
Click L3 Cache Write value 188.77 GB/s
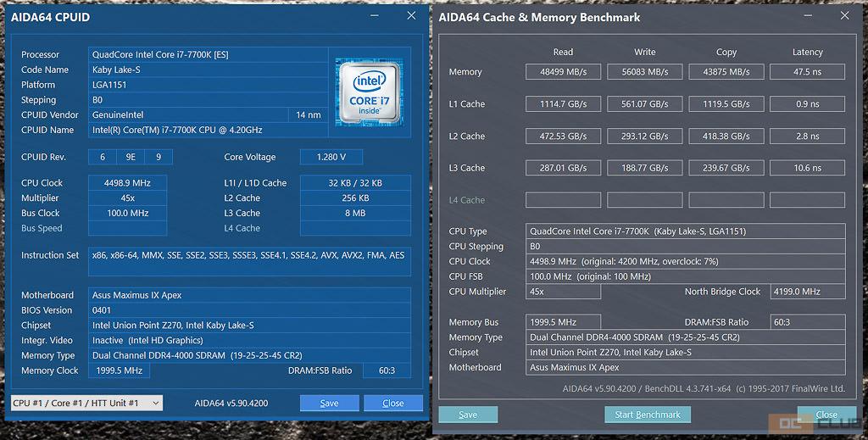tap(645, 168)
